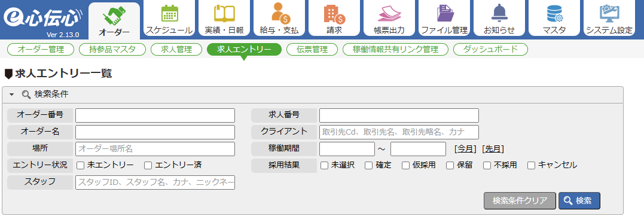This screenshot has width=644, height=216.
Task: Open システム設定 monitor module
Action: (x=609, y=18)
